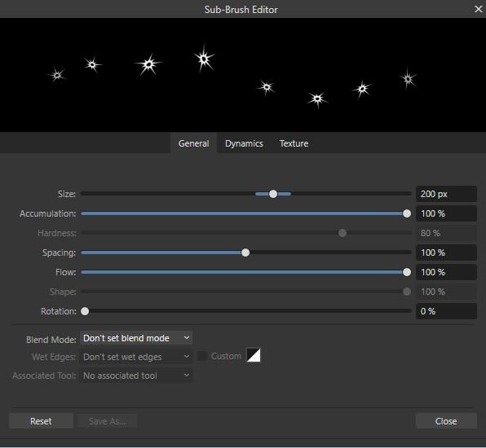Open the Blend Mode dropdown
The image size is (486, 448).
point(136,338)
